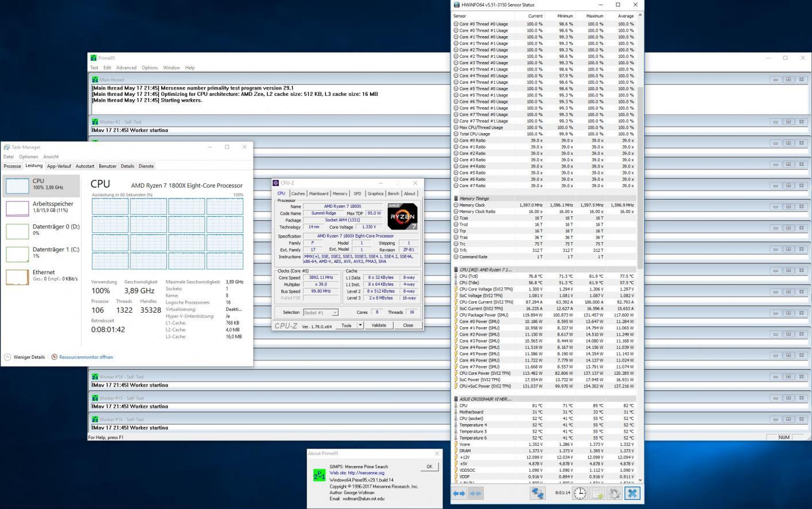Collapse the Memory Timings sensor group in HWiNFO
812x509 pixels.
(x=456, y=199)
